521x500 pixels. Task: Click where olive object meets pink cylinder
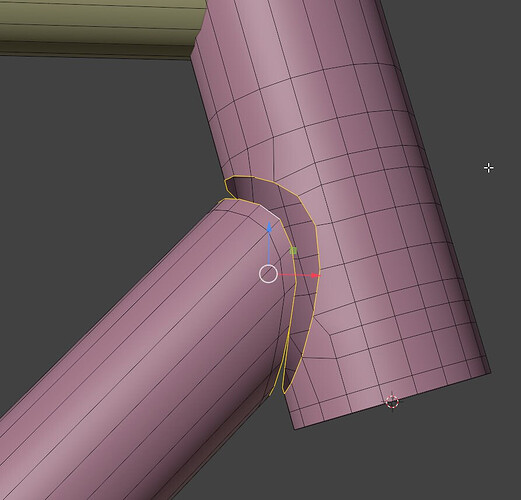tap(197, 47)
